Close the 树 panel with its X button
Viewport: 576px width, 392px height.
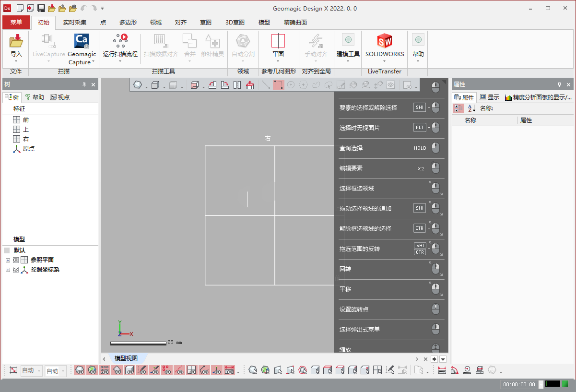point(94,84)
